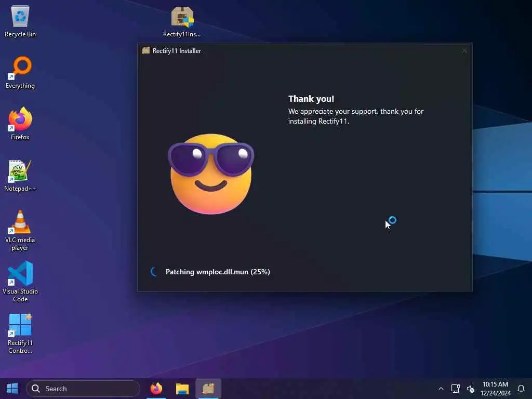The height and width of the screenshot is (399, 532).
Task: Click the Rectify11 Installer taskbar button
Action: pos(208,389)
